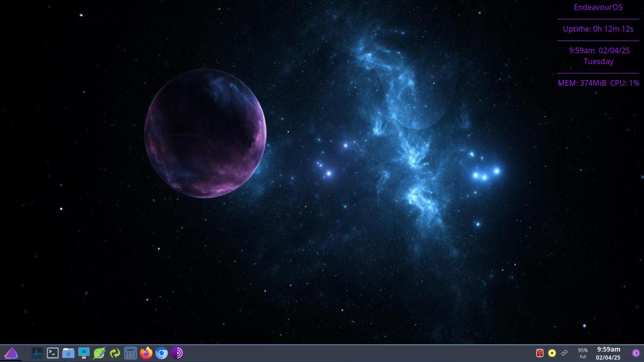Open the home folder file manager
Viewport: 644px width, 362px height.
point(68,353)
